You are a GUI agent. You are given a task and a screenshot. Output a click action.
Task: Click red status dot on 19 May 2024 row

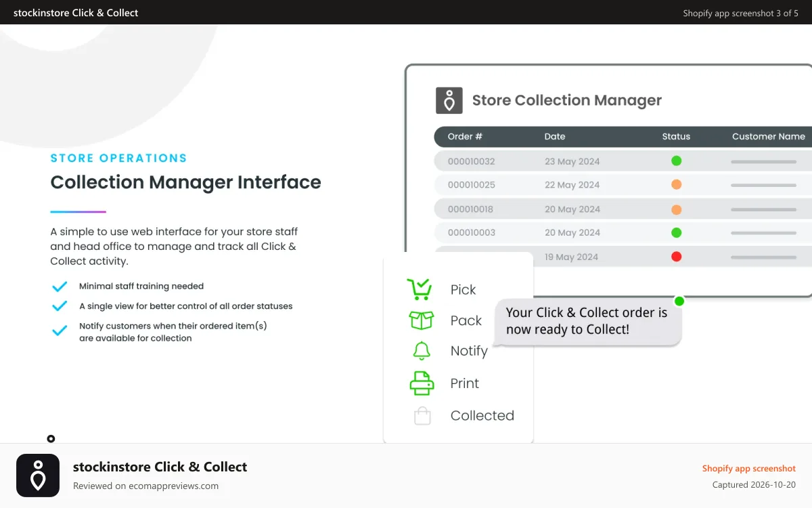pyautogui.click(x=676, y=257)
